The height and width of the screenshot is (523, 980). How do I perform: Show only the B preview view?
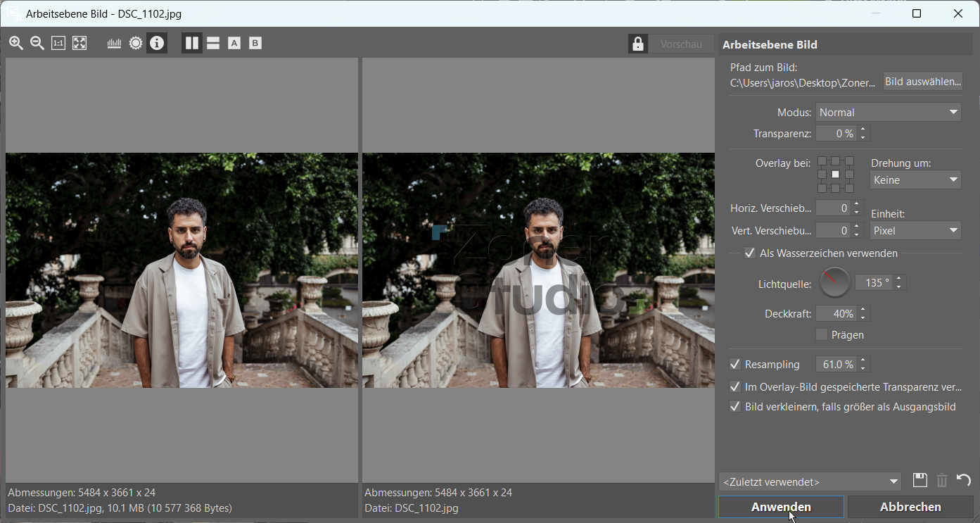coord(255,44)
